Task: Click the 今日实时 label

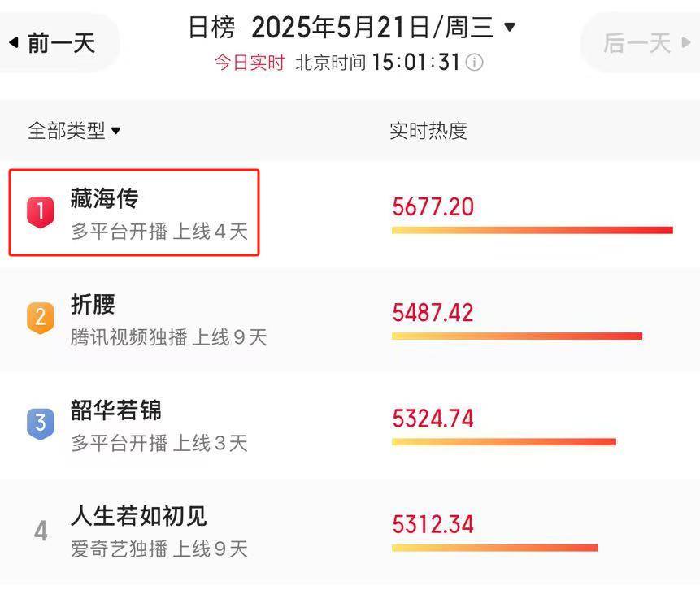Action: tap(249, 62)
